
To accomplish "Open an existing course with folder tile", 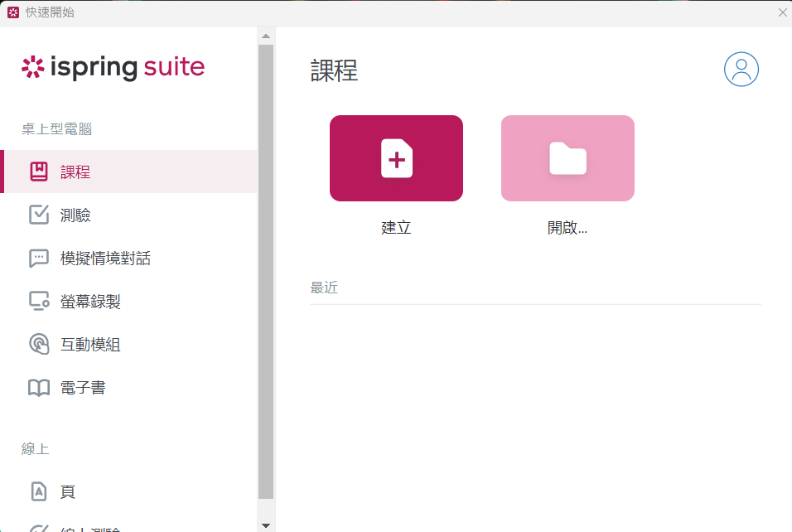I will coord(567,158).
